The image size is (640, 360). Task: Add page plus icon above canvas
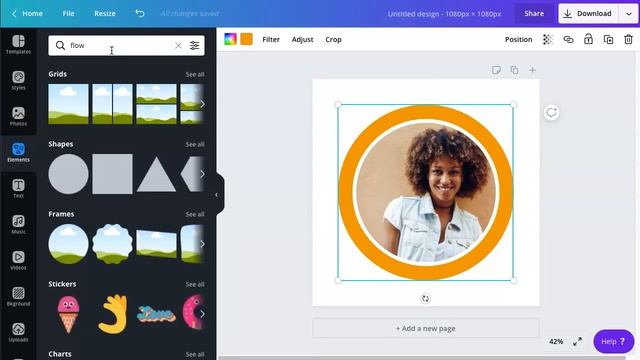[x=533, y=70]
